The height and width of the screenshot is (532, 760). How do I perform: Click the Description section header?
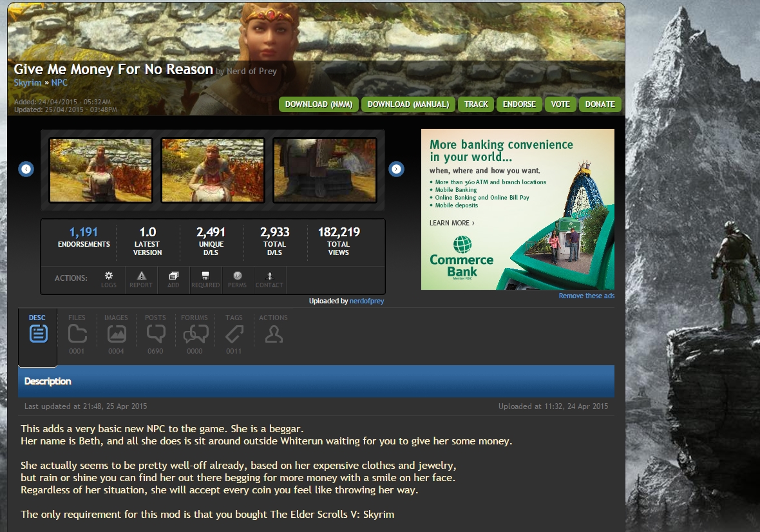tap(316, 381)
